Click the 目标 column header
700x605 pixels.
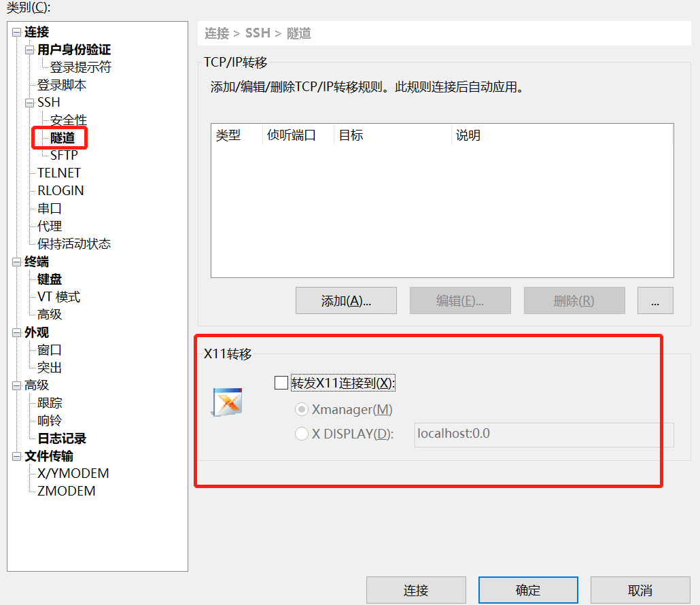(393, 135)
